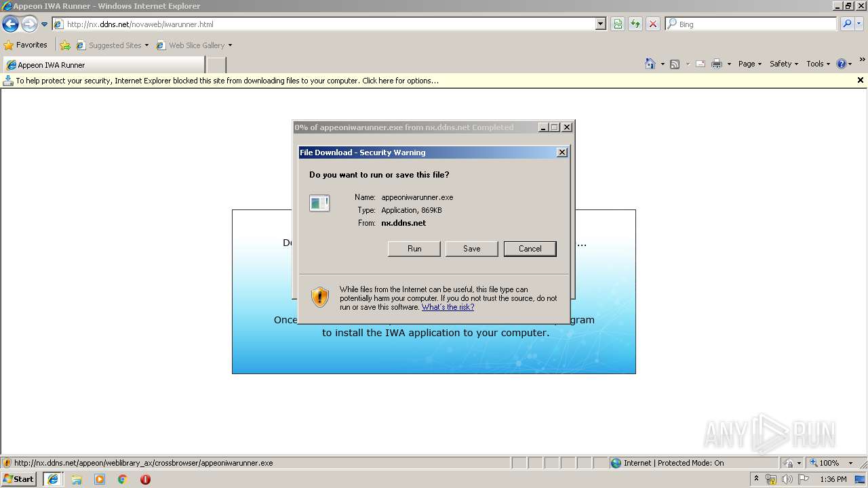This screenshot has height=488, width=868.
Task: Click the Action Center flag icon
Action: point(803,479)
